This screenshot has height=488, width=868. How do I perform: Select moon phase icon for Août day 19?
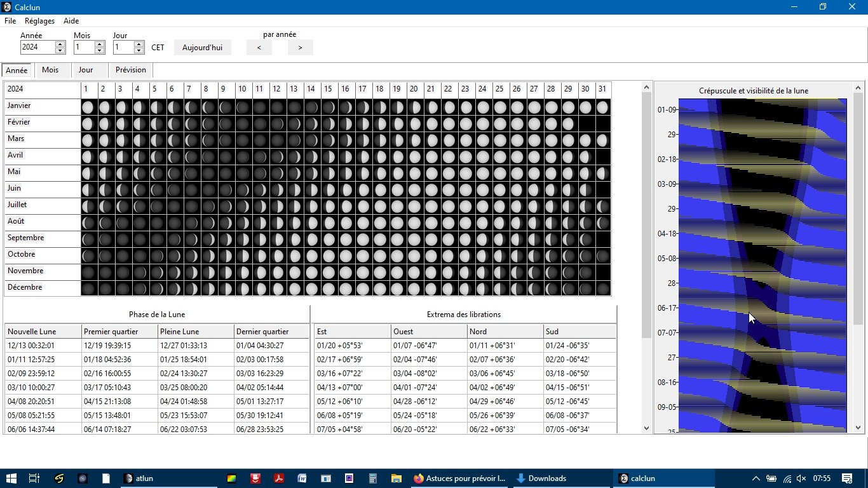coord(397,222)
